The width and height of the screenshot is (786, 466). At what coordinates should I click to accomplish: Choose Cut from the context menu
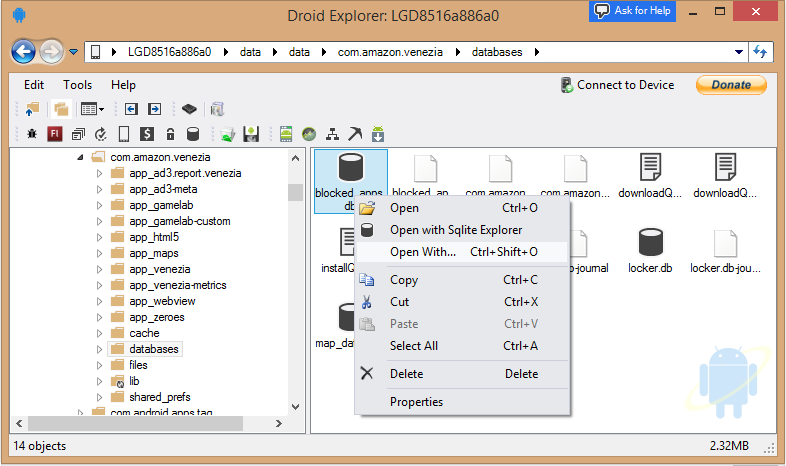pyautogui.click(x=462, y=302)
